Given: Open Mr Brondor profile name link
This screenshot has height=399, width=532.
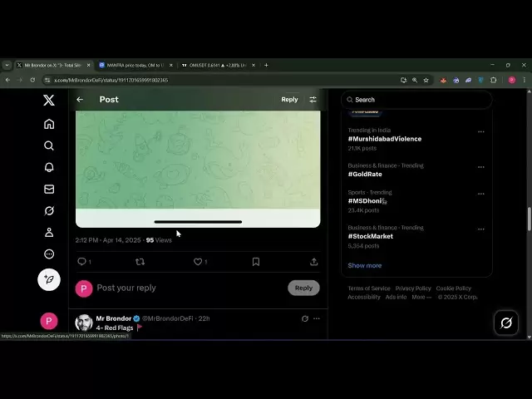Looking at the screenshot, I should (x=113, y=318).
